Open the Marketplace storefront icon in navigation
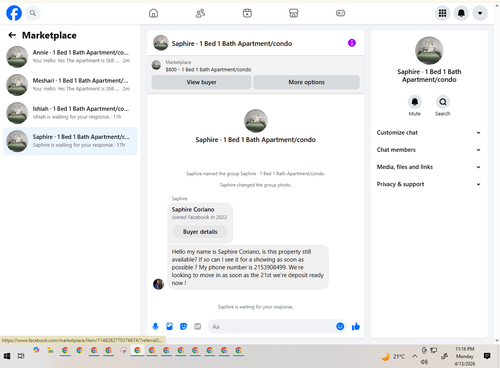500x368 pixels. [x=294, y=13]
